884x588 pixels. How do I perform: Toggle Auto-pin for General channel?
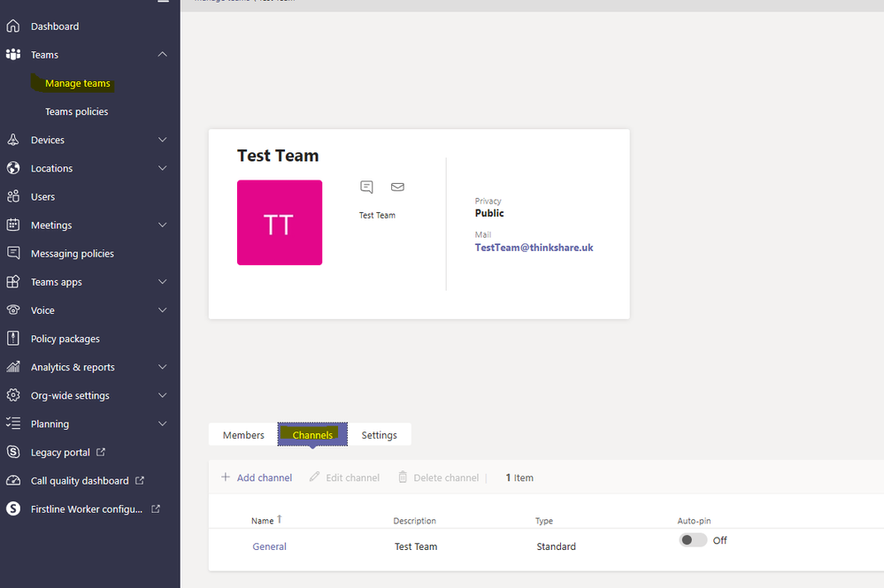click(x=693, y=540)
